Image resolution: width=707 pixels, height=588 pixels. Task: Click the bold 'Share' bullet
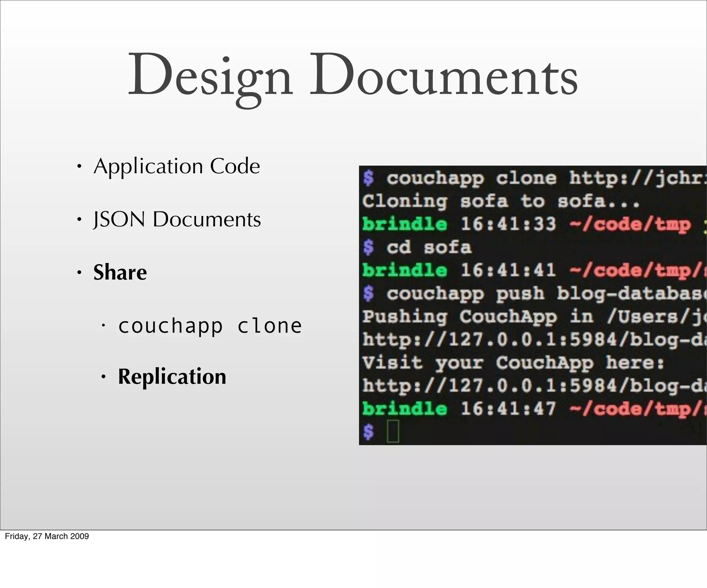click(x=120, y=272)
